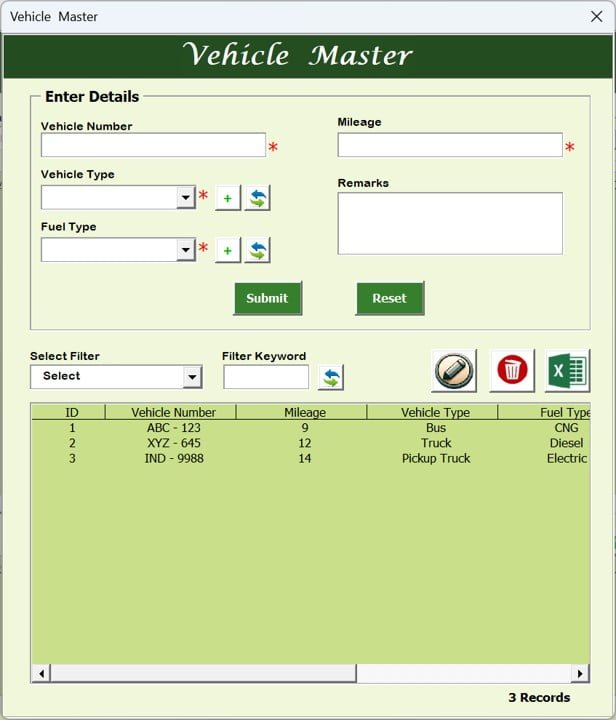Open the Fuel Type dropdown
The width and height of the screenshot is (616, 720).
[186, 250]
